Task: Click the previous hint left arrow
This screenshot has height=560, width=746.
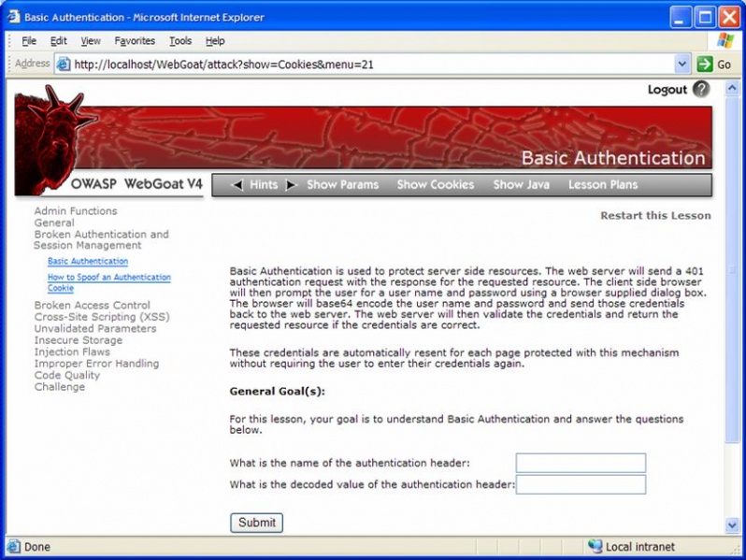Action: [x=237, y=184]
